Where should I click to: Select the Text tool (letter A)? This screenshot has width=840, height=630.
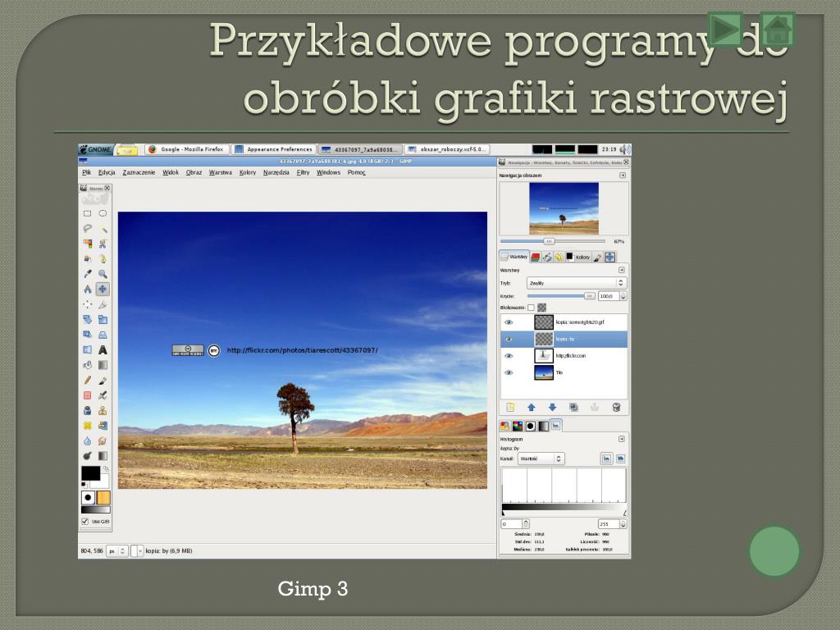(103, 349)
